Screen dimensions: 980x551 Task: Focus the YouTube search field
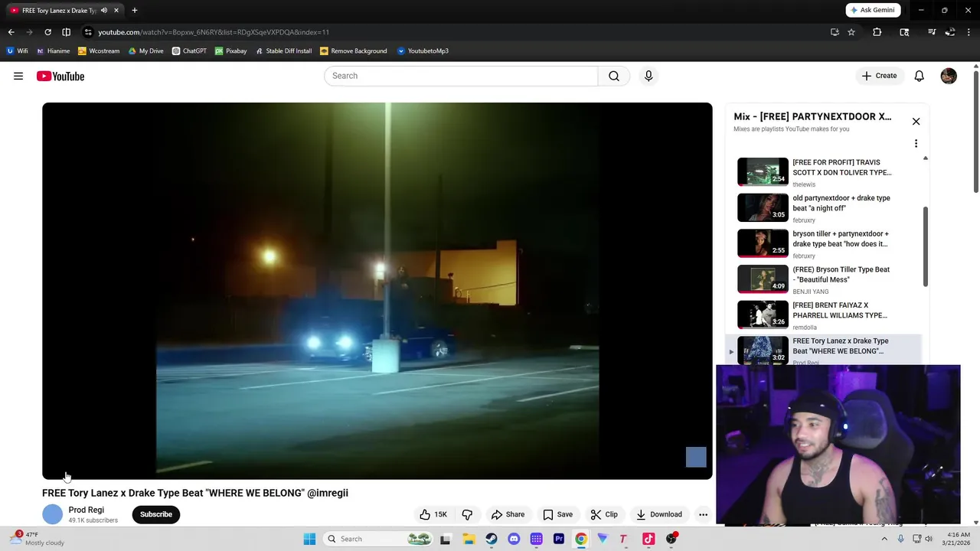461,76
